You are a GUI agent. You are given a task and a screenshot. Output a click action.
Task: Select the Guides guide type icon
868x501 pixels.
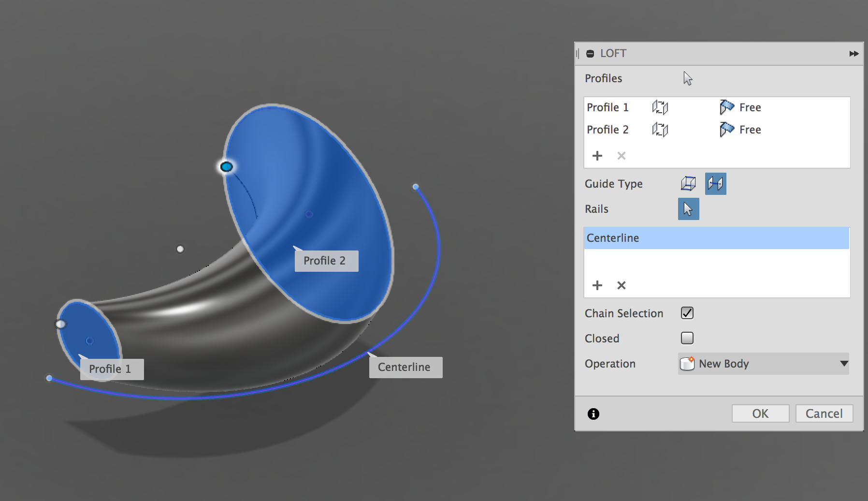(688, 184)
